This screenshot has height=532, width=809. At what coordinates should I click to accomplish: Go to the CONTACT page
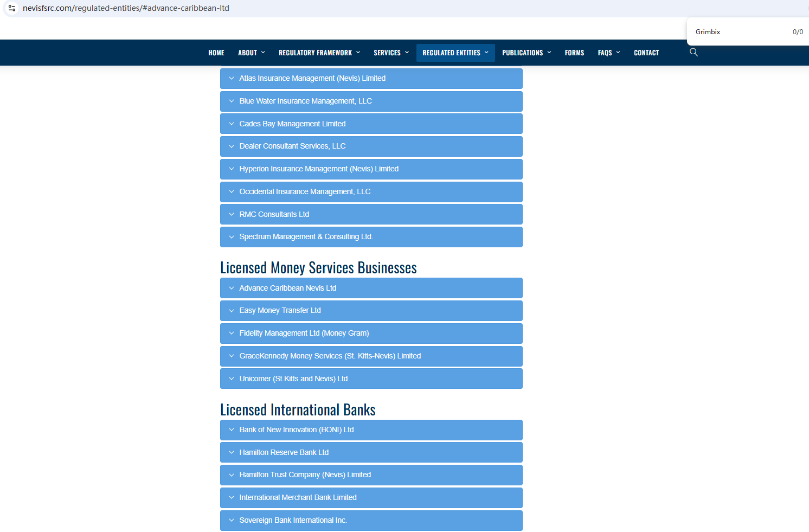pos(646,53)
